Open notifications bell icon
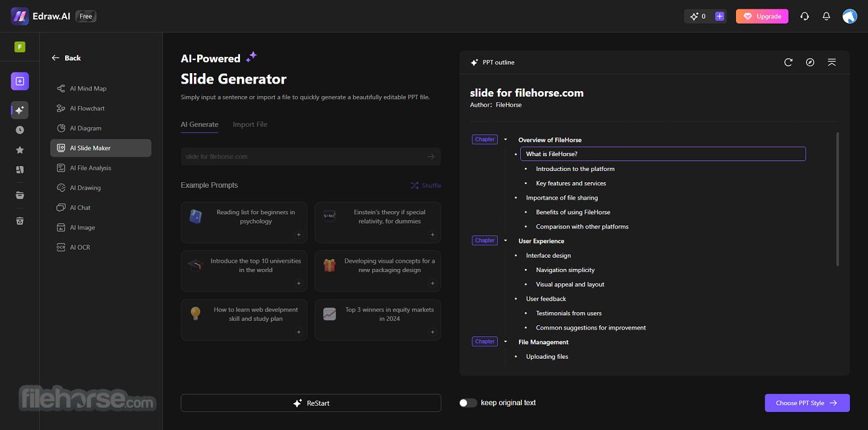Screen dimensions: 868x430 [x=826, y=16]
